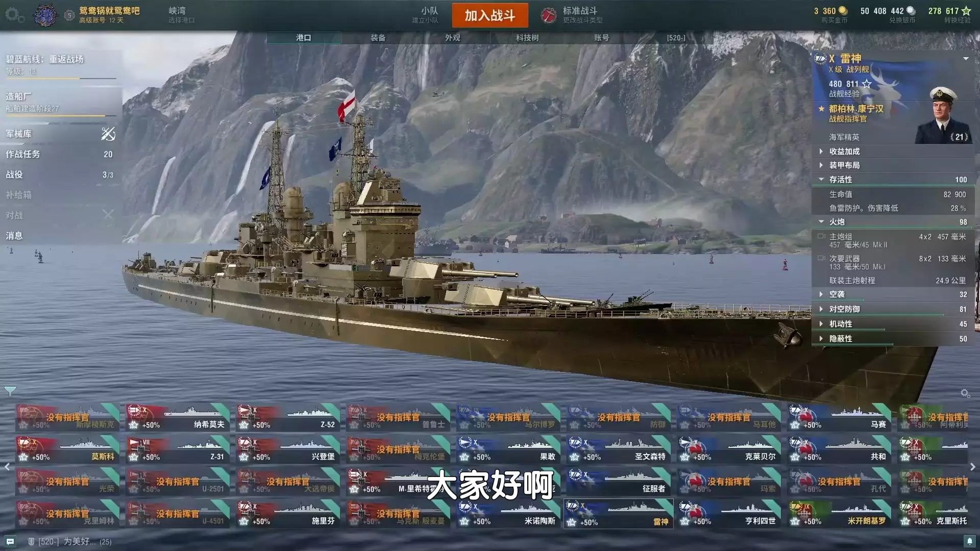The height and width of the screenshot is (551, 980).
Task: Toggle the star on 雷神 ship card
Action: pos(572,522)
